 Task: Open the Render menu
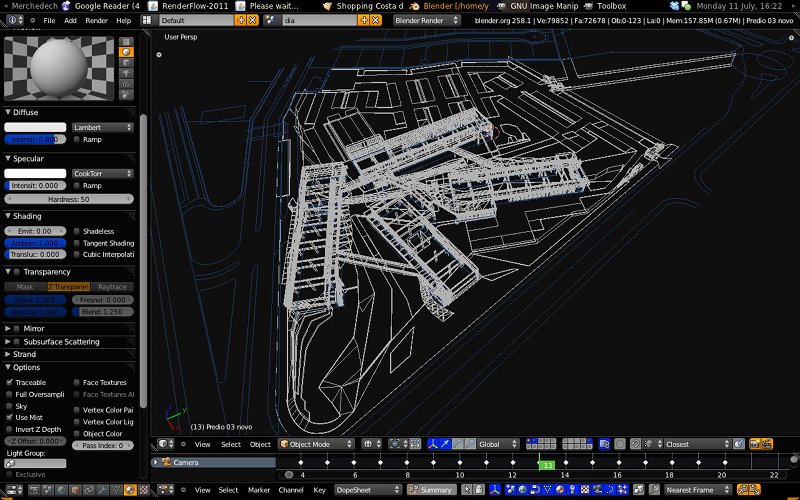pyautogui.click(x=96, y=20)
